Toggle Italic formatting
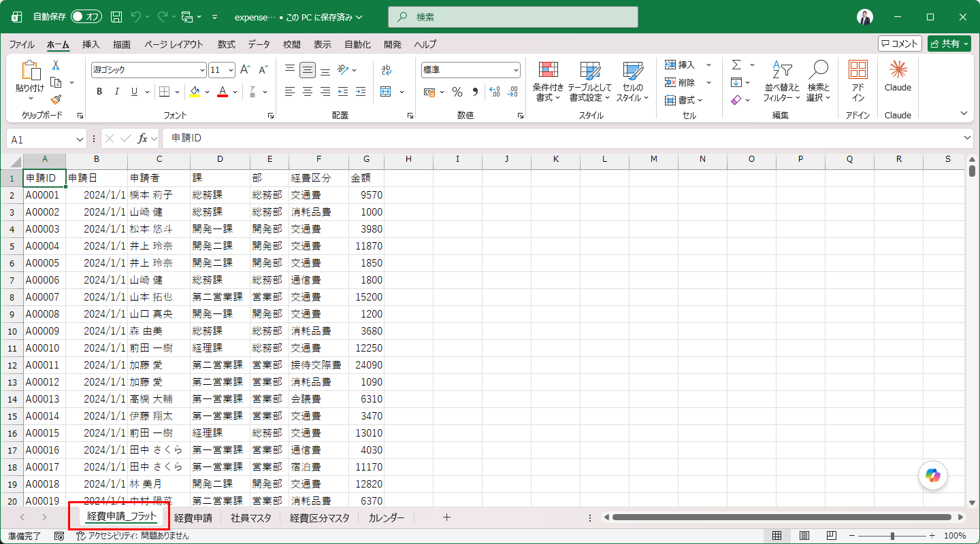 pyautogui.click(x=116, y=91)
